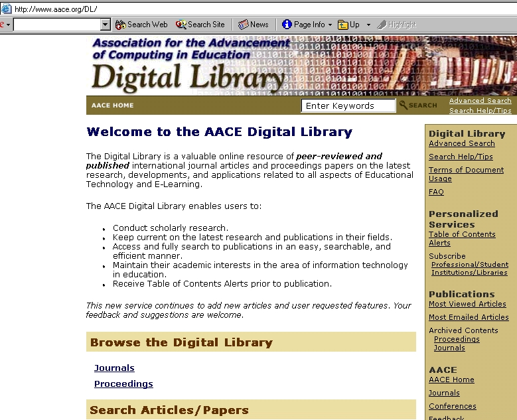Click the Search Site toolbar button

click(200, 25)
